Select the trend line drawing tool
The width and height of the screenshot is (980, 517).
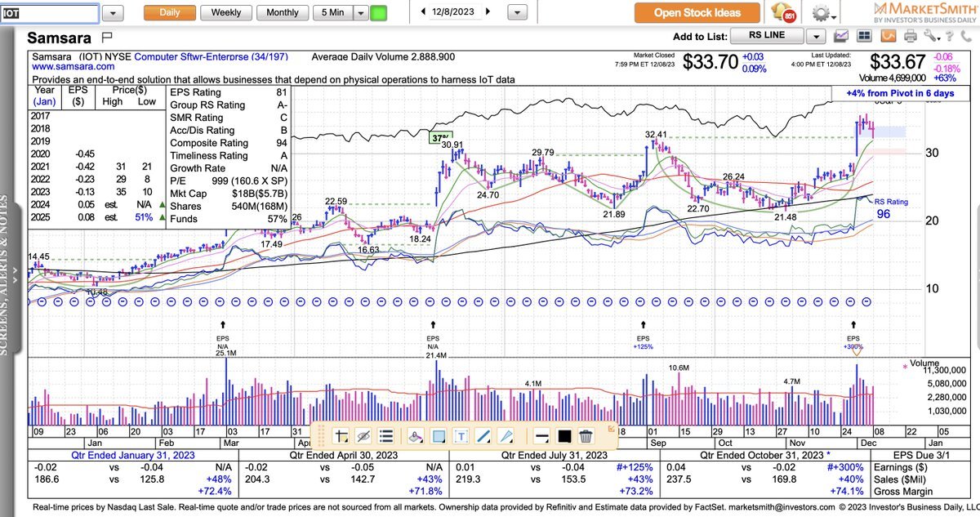tap(483, 436)
